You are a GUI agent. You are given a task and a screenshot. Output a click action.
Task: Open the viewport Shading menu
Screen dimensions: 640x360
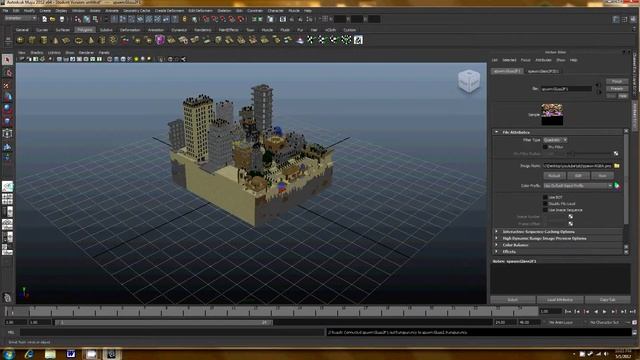[36, 53]
